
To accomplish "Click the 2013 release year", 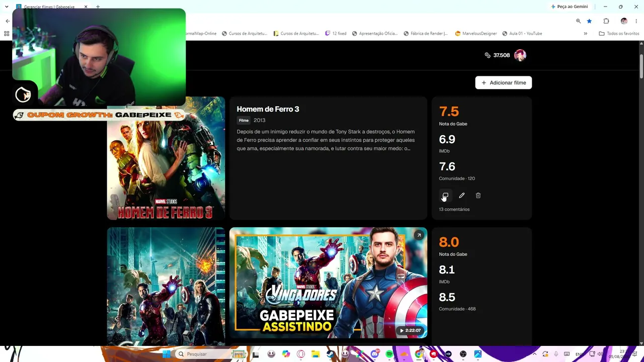I will point(260,121).
